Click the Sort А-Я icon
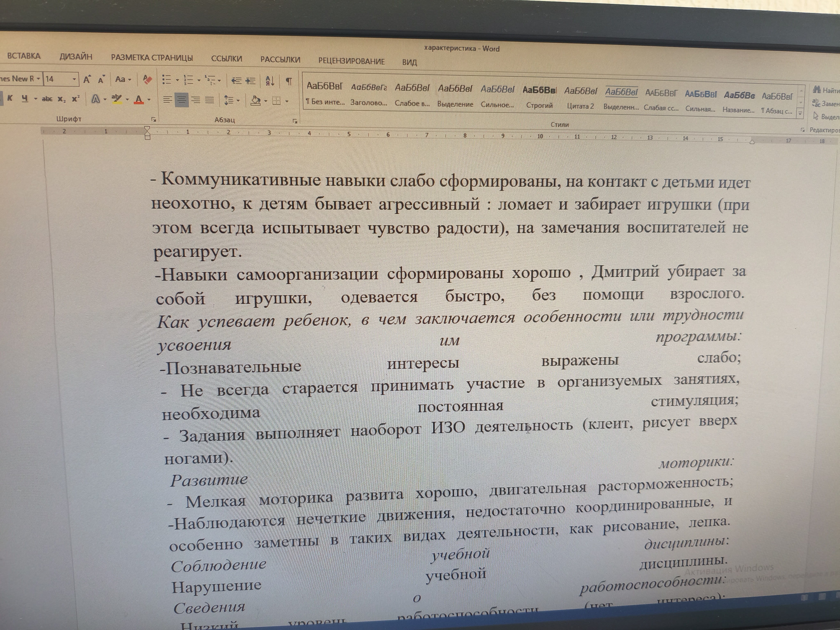Viewport: 840px width, 630px height. tap(270, 81)
